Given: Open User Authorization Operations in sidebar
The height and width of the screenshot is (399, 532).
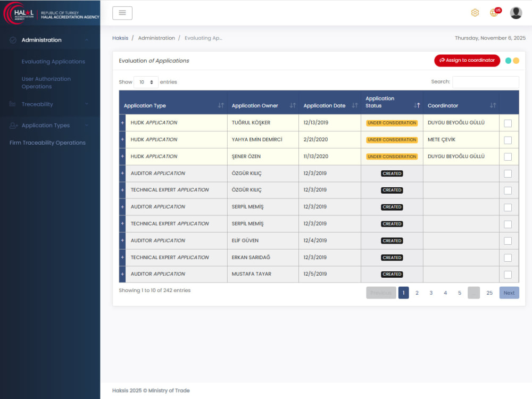Looking at the screenshot, I should [46, 82].
